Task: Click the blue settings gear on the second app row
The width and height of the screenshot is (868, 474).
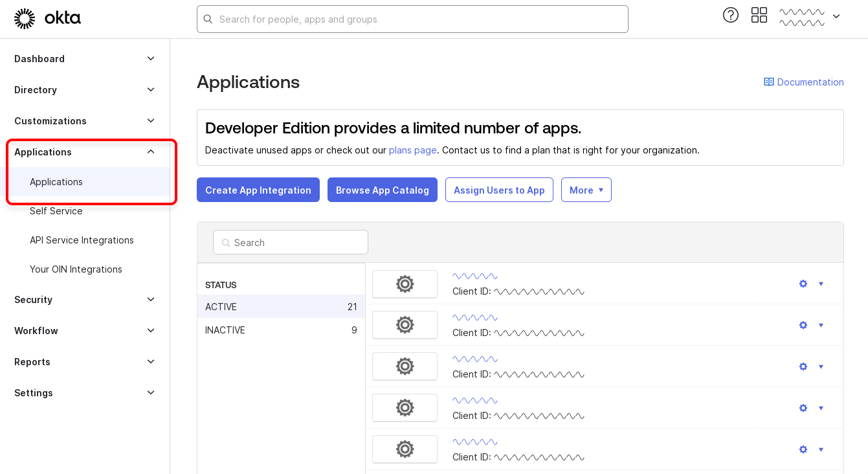Action: 803,325
